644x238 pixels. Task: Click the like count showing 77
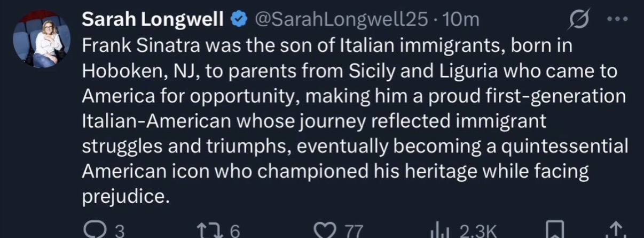(x=352, y=231)
